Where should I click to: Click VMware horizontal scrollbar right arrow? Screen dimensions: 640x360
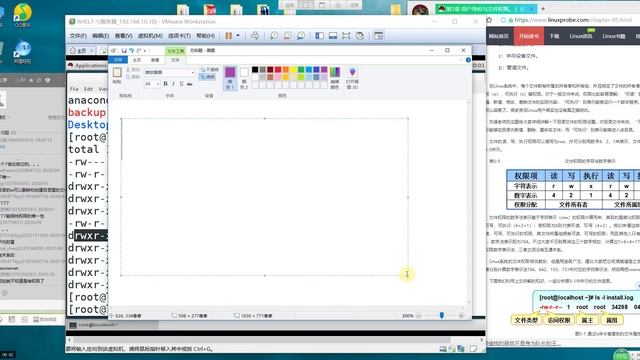coord(482,340)
